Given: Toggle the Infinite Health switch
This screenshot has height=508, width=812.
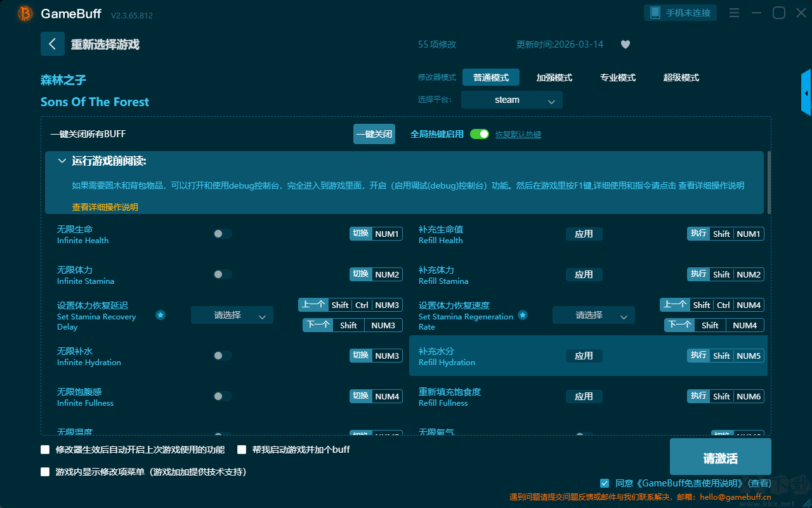Looking at the screenshot, I should point(222,234).
